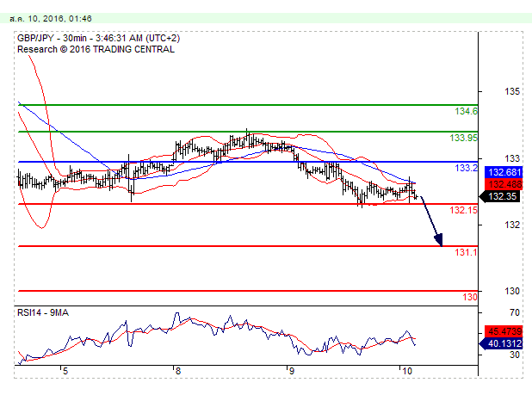Click date marker 8 on time axis
The image size is (532, 395).
(x=178, y=371)
